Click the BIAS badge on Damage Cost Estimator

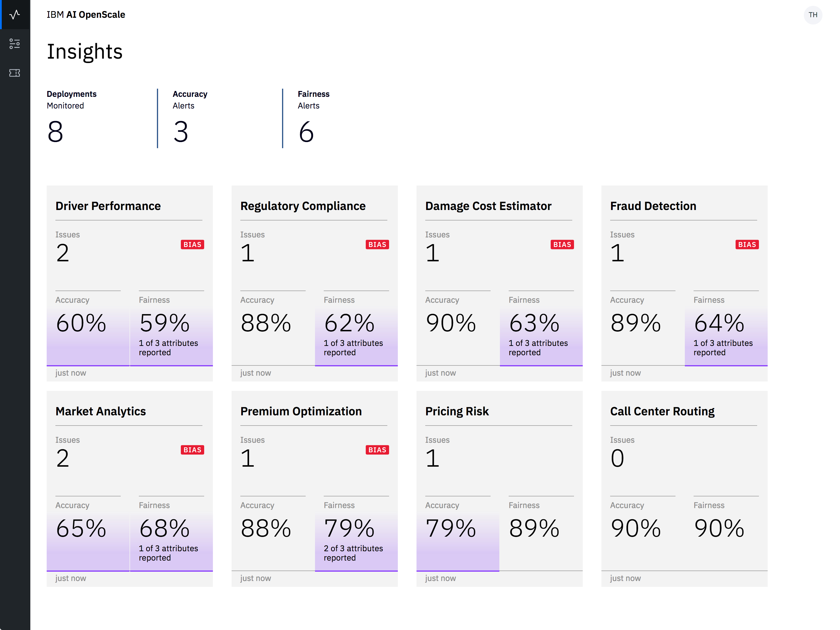pos(562,244)
